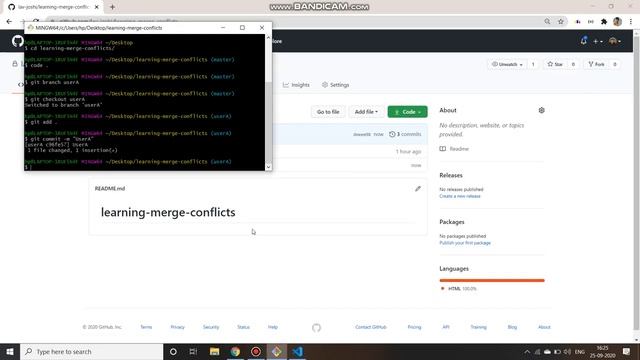
Task: Star the repository
Action: 555,64
